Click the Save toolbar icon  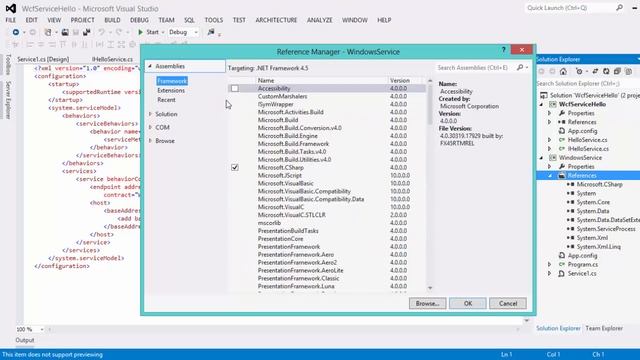(x=76, y=32)
